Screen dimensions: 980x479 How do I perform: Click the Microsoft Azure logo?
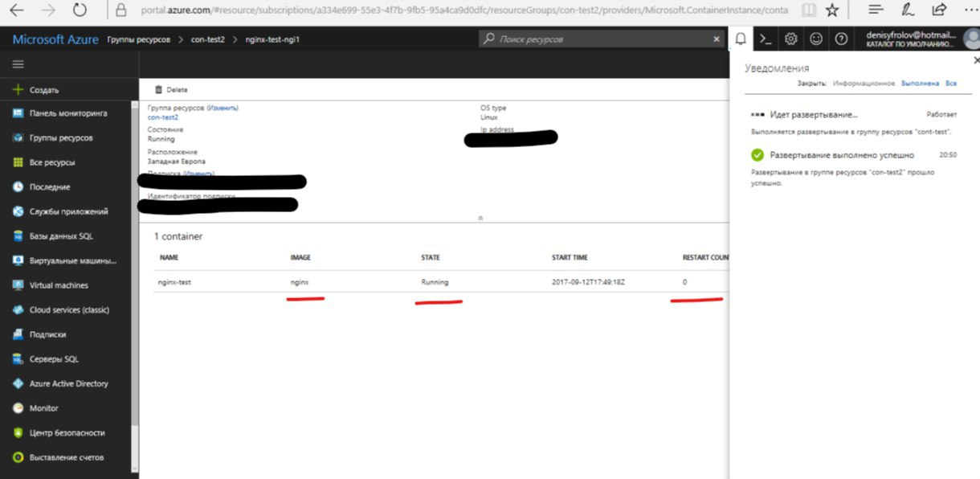(x=55, y=39)
